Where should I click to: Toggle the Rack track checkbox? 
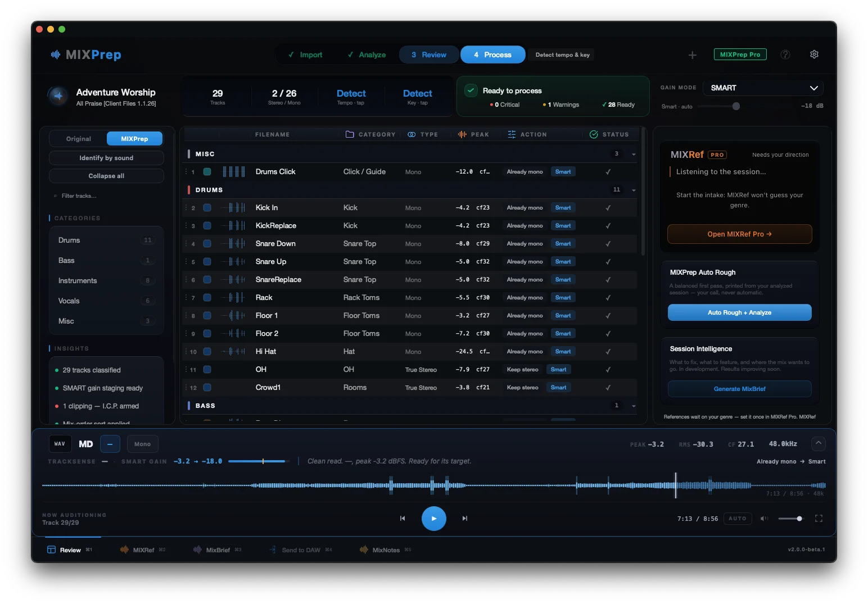207,298
